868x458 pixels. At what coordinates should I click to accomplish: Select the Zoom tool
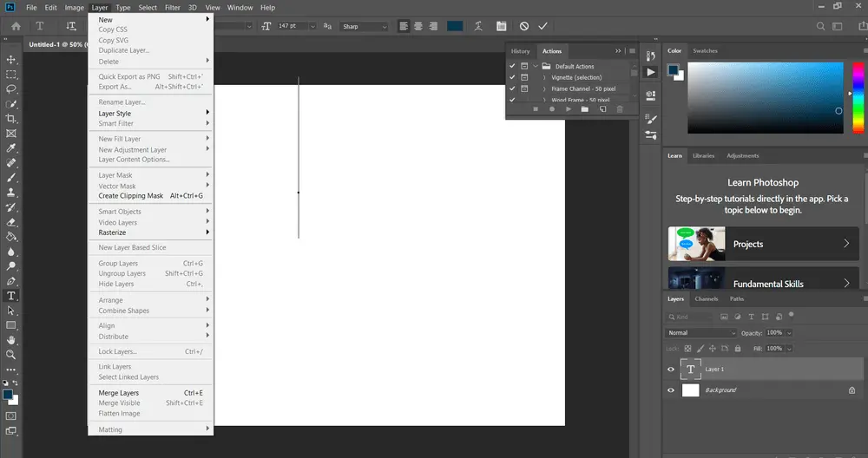(x=11, y=355)
